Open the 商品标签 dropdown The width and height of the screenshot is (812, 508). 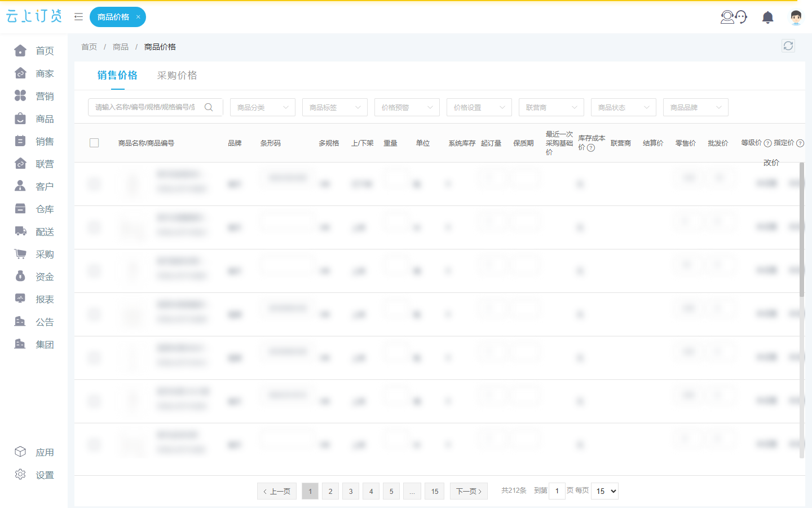[335, 107]
